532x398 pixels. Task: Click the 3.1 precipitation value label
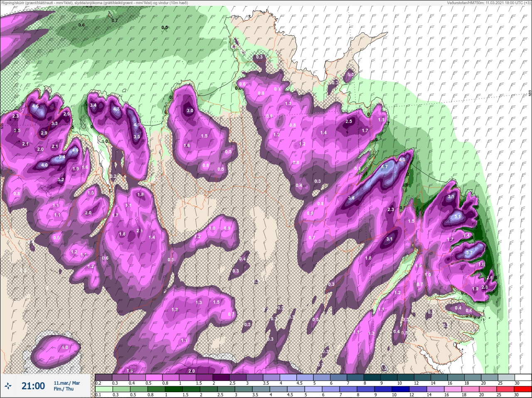tap(389, 239)
